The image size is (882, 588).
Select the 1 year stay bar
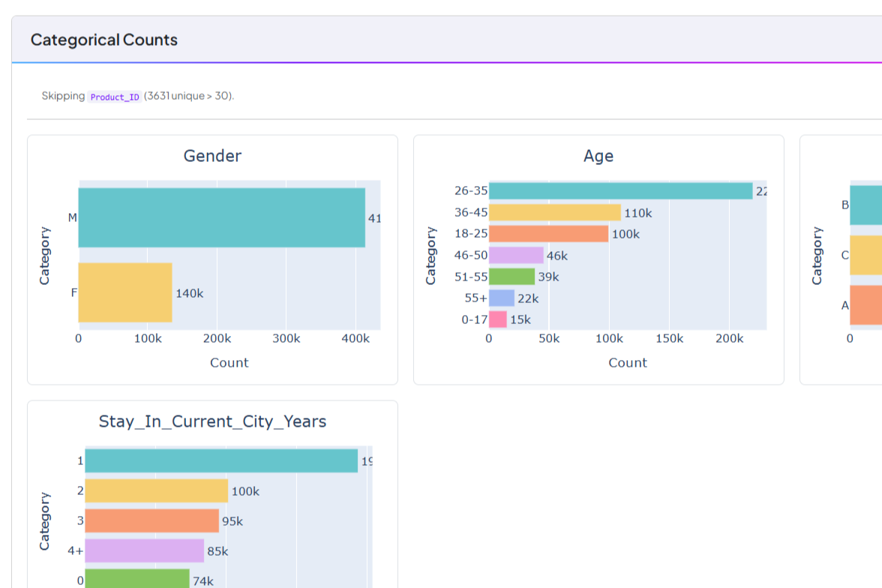(x=221, y=460)
